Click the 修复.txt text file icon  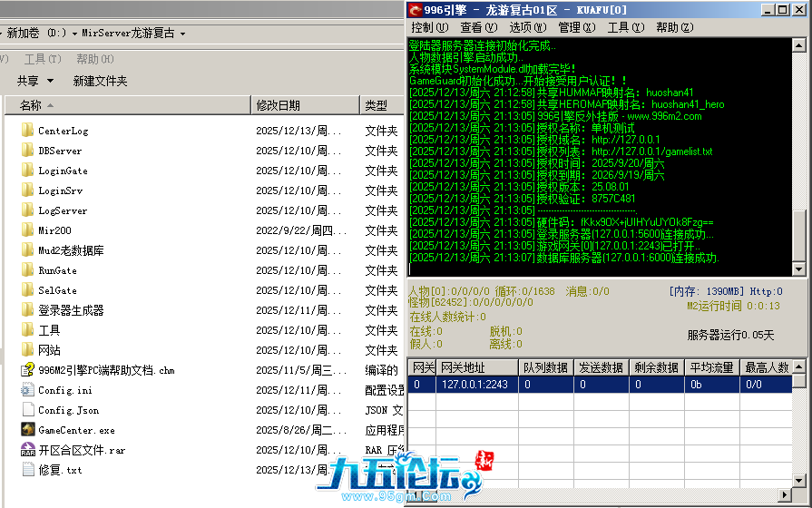click(x=27, y=470)
